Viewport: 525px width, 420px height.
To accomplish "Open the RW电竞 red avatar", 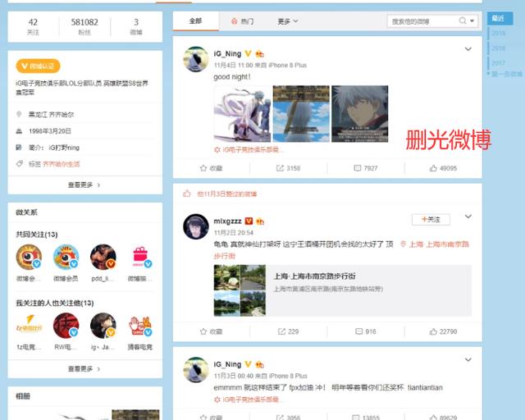I will (x=66, y=326).
